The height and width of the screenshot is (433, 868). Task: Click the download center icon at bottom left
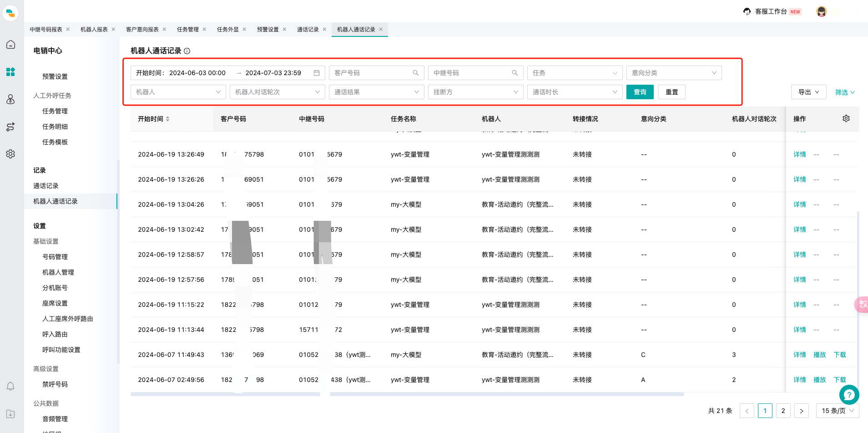pyautogui.click(x=10, y=414)
